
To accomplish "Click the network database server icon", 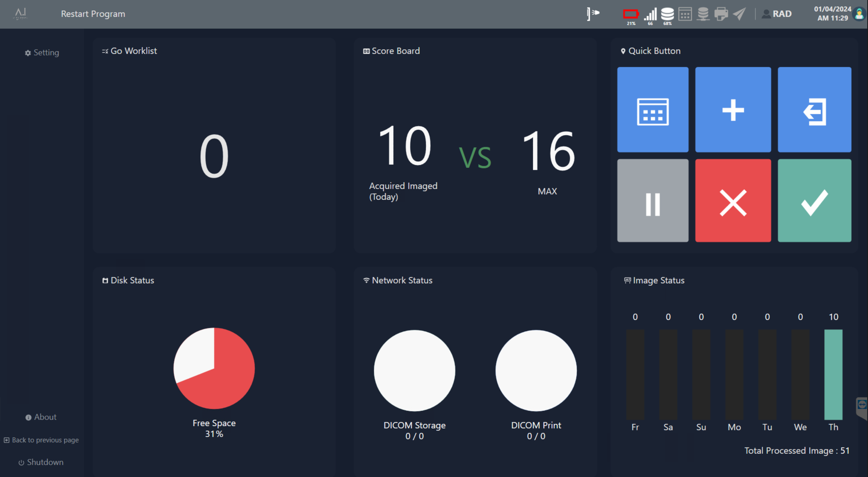I will click(703, 14).
